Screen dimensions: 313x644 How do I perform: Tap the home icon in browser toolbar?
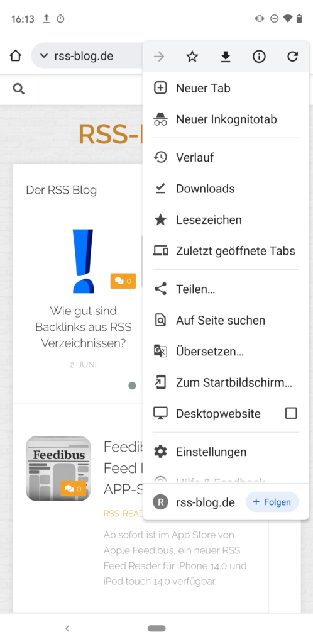pyautogui.click(x=15, y=56)
